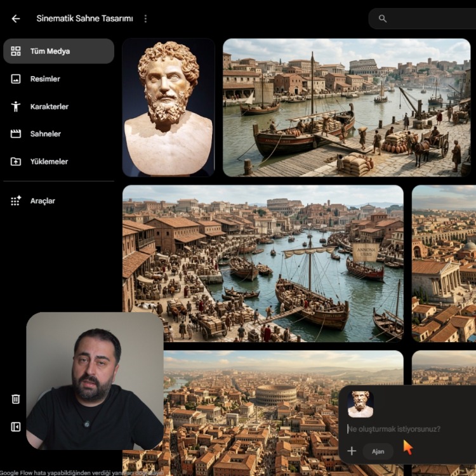Open the Araçlar tools menu
Image resolution: width=476 pixels, height=476 pixels.
[43, 201]
